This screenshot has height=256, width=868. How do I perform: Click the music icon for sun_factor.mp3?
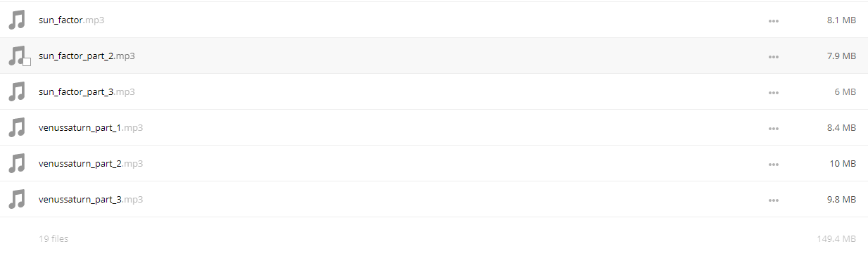(x=17, y=20)
